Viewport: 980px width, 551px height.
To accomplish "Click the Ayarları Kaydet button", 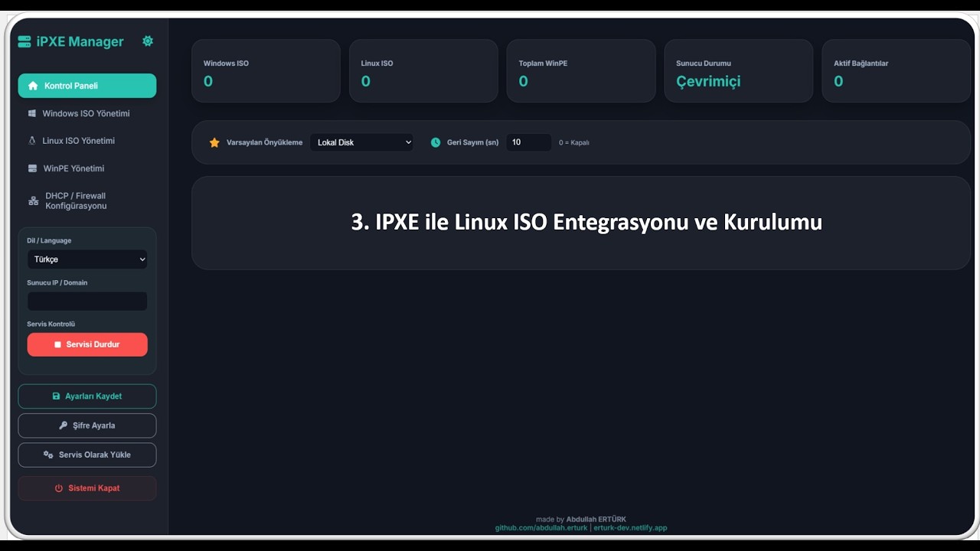I will (87, 396).
